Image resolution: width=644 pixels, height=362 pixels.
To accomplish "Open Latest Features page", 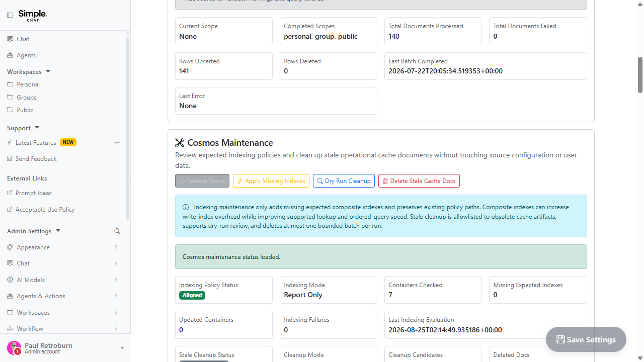I will point(36,143).
